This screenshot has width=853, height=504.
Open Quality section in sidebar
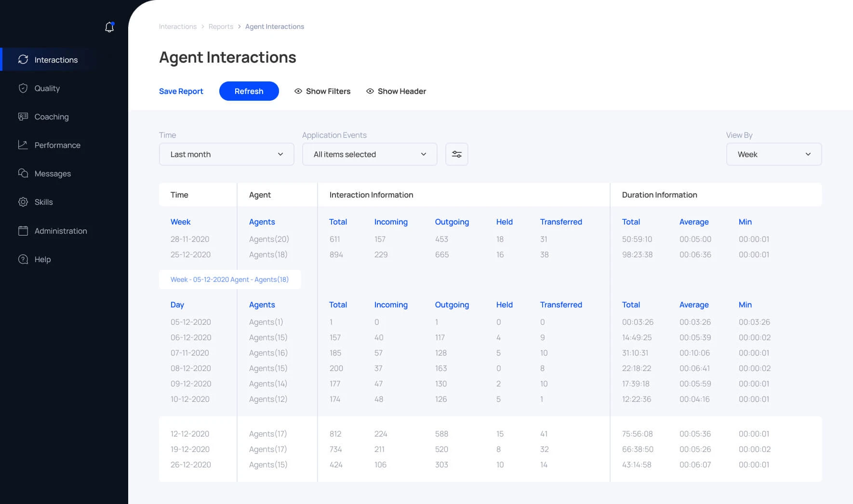point(47,88)
